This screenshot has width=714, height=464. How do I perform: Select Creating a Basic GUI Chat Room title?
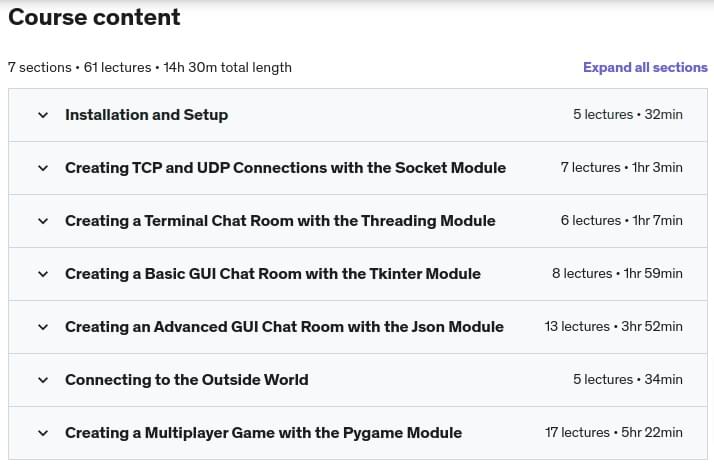point(273,274)
